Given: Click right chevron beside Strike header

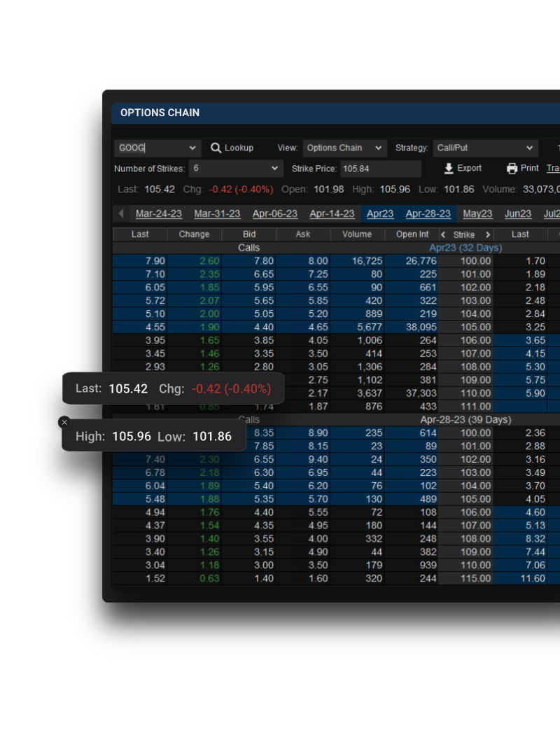Looking at the screenshot, I should tap(488, 234).
